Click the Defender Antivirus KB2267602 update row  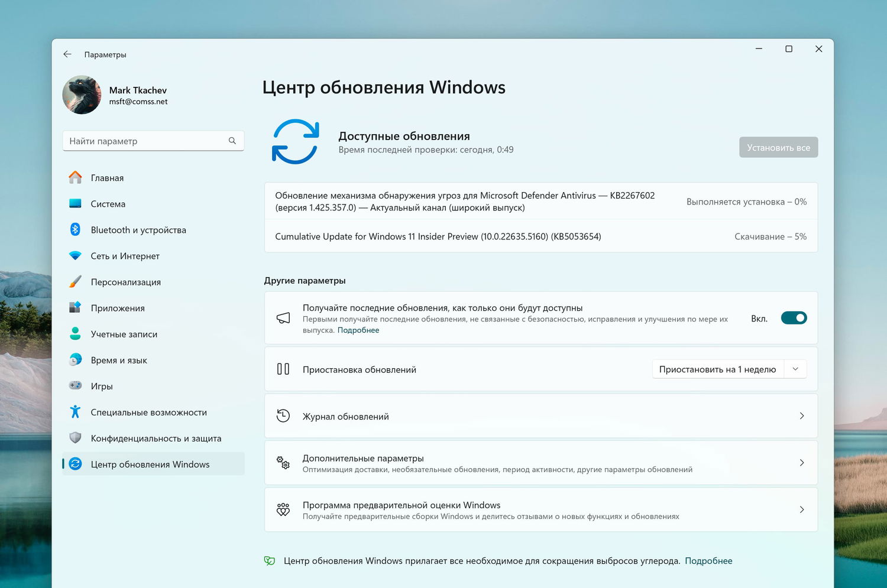541,201
